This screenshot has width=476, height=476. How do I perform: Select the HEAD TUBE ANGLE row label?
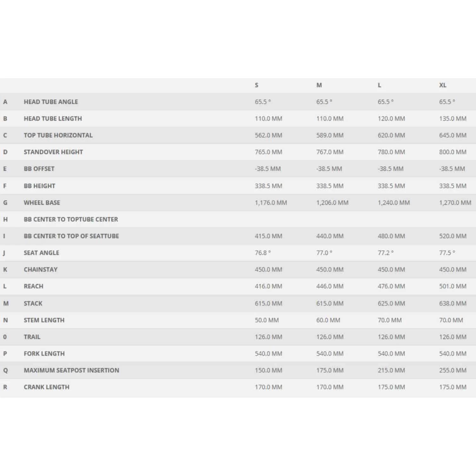click(51, 102)
